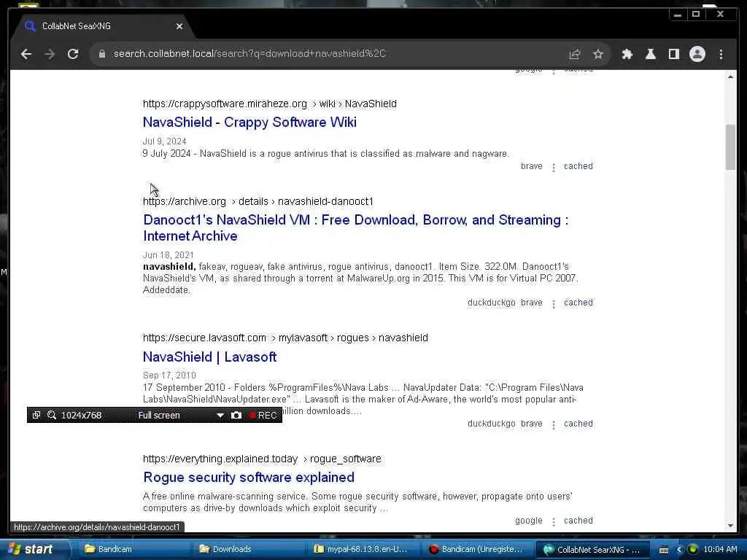Click duckduckgo label under archive.org result
This screenshot has width=747, height=560.
(x=491, y=303)
